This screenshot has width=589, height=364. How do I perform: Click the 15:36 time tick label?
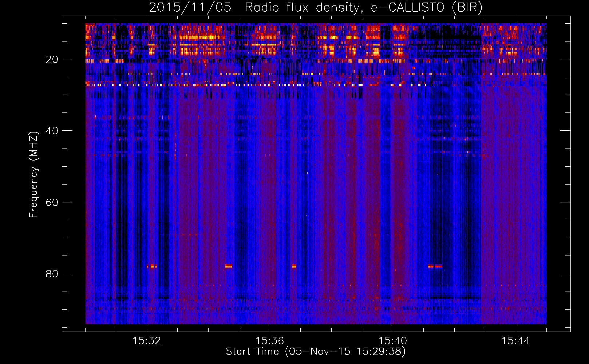(x=270, y=341)
